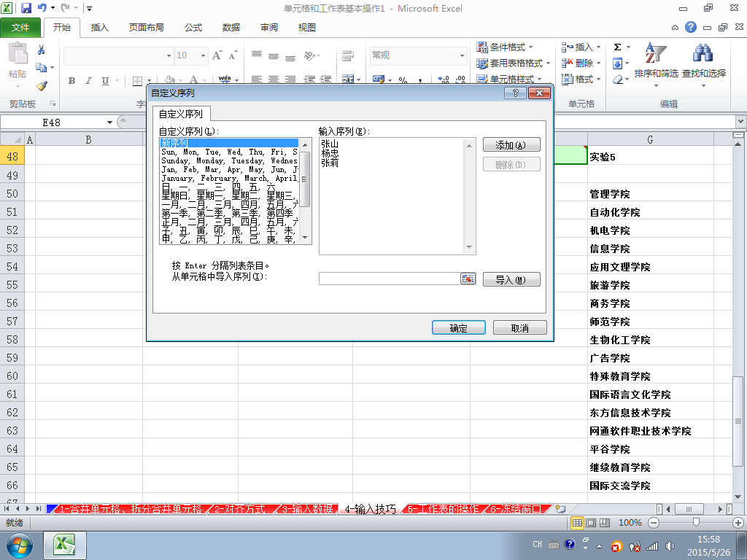
Task: Click the Insert Worksheet icon after sheet tabs
Action: [x=561, y=509]
